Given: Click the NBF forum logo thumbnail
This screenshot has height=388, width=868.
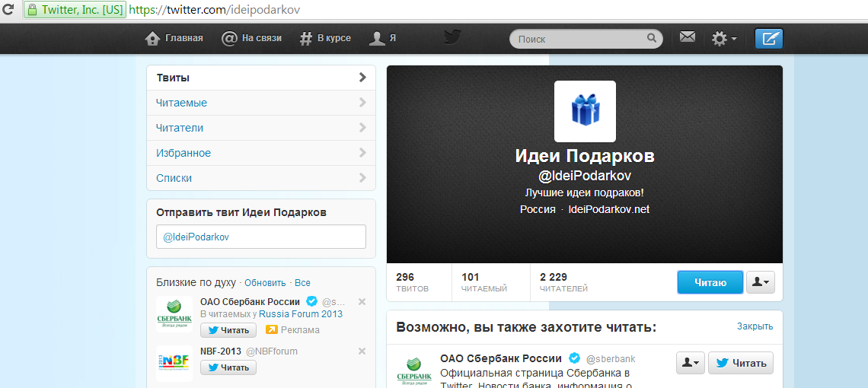Looking at the screenshot, I should (174, 363).
